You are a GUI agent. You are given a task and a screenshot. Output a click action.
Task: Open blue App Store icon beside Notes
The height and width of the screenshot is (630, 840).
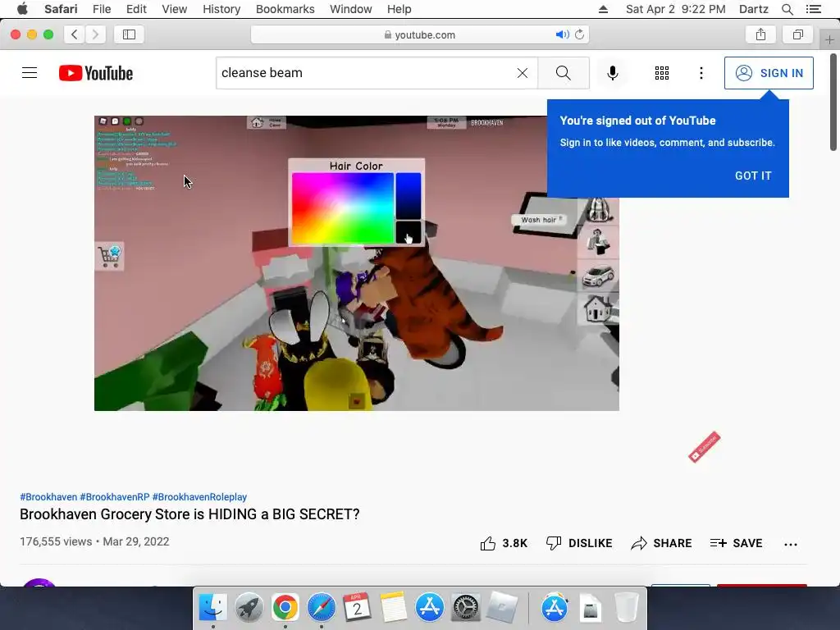point(429,608)
